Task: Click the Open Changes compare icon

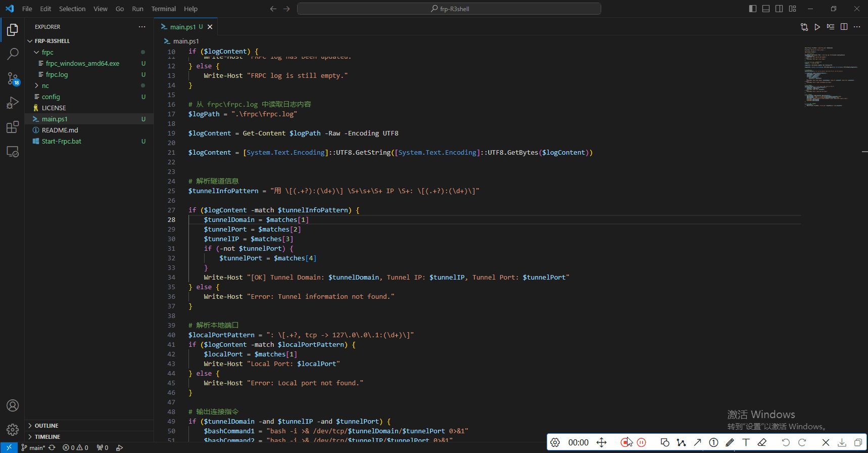Action: click(x=804, y=27)
